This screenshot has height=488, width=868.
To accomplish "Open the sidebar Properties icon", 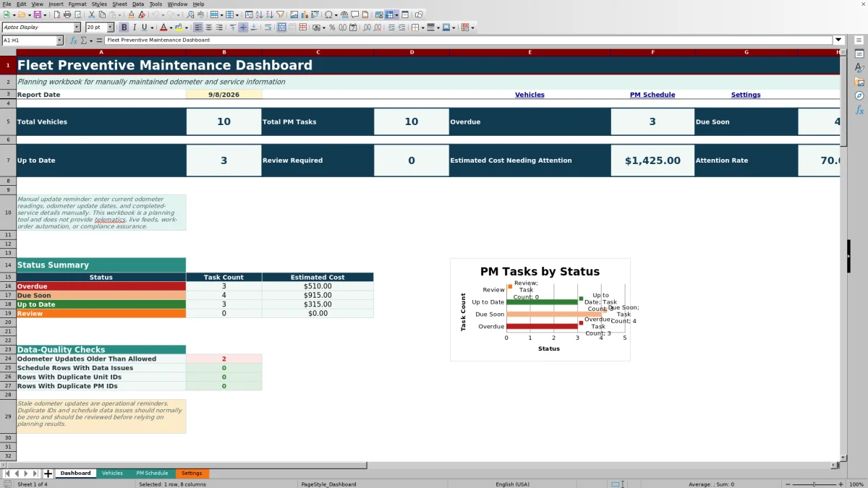I will tap(859, 53).
